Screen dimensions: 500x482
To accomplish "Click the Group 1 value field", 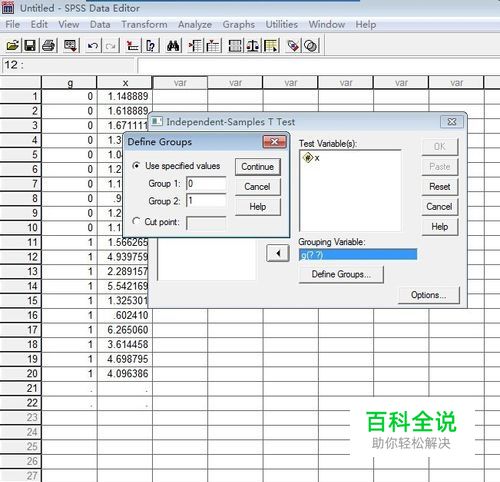I will point(206,183).
